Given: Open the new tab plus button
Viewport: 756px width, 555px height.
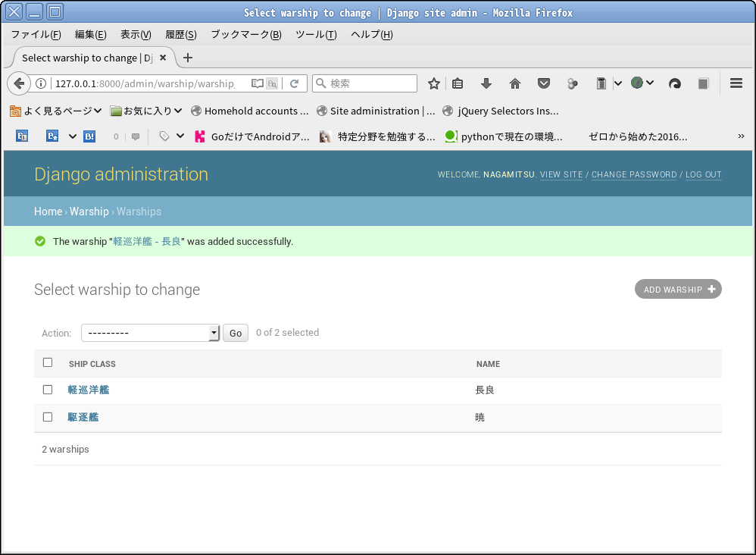Looking at the screenshot, I should [x=188, y=58].
